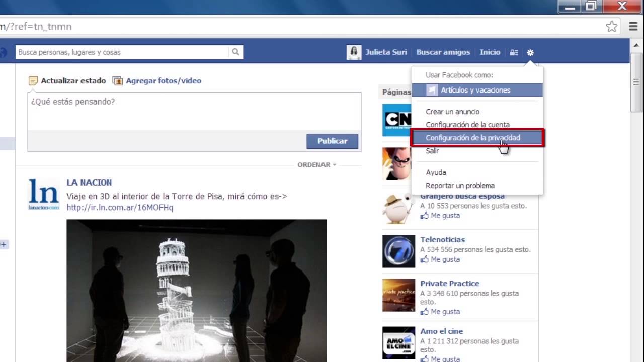Open the LA NACION page name link
Screen dimensions: 644x362
coord(89,183)
